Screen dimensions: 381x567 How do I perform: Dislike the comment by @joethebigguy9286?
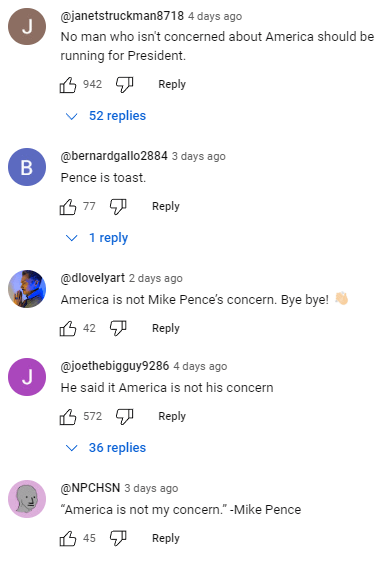pyautogui.click(x=125, y=417)
